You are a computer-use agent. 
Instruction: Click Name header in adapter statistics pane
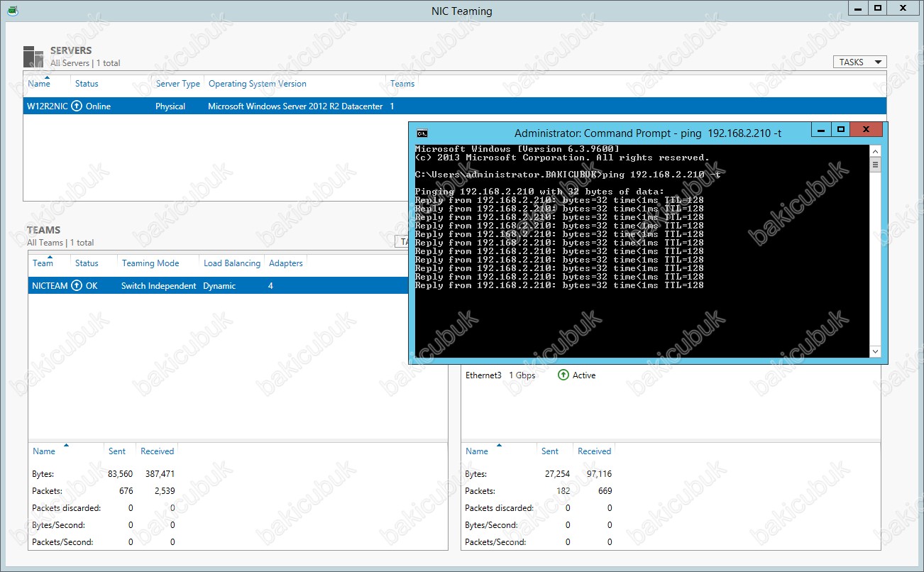[477, 451]
